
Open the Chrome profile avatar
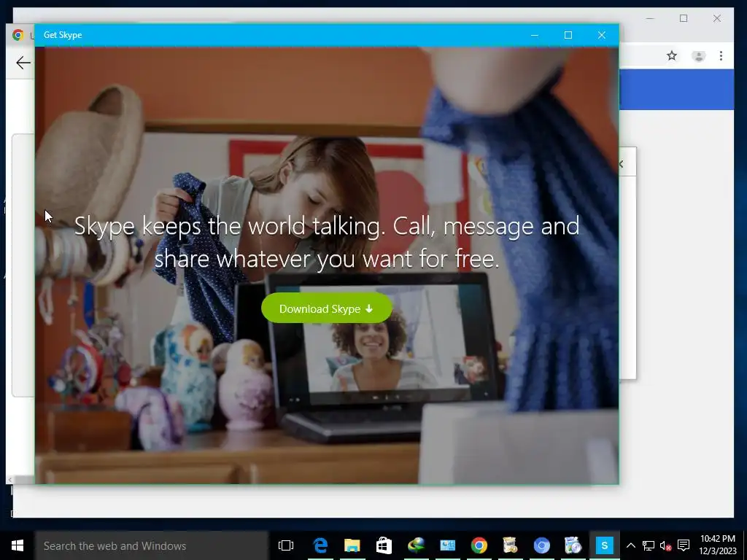(x=698, y=56)
